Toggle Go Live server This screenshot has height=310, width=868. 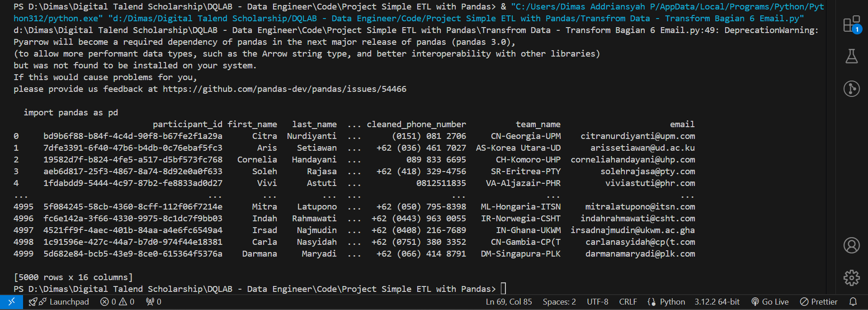(770, 302)
